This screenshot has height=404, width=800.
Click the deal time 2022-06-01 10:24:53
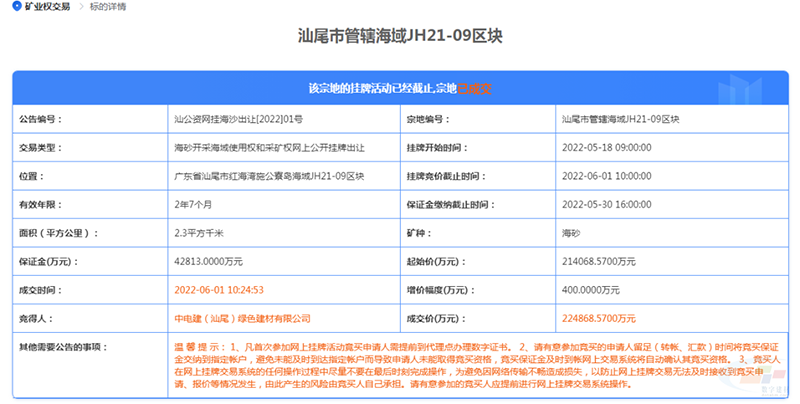pyautogui.click(x=219, y=290)
